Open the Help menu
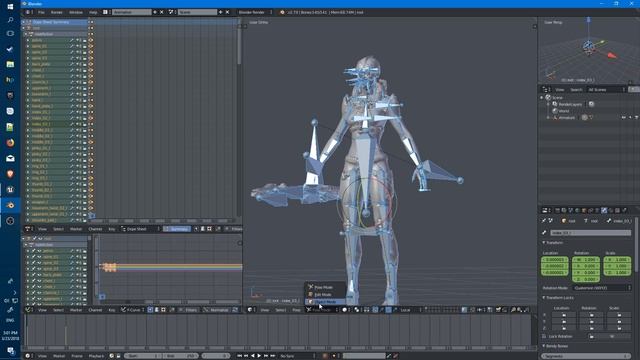640x360 pixels. (x=93, y=12)
